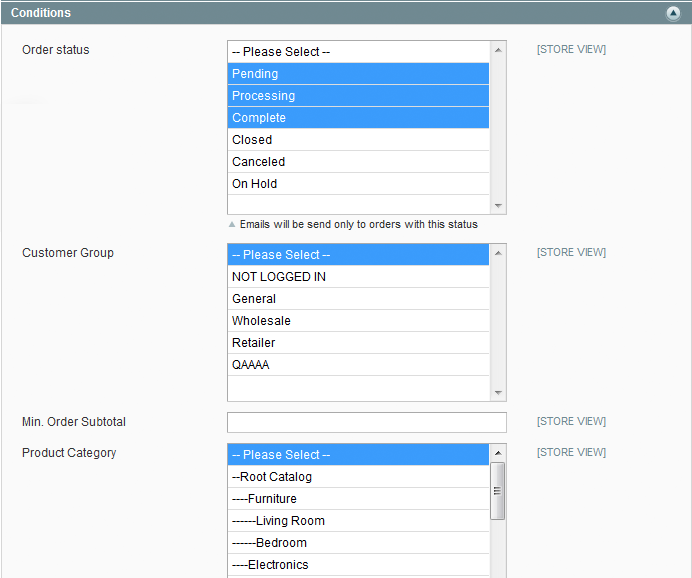Choose NOT LOGGED IN customer group
Screen dimensions: 692x578
[358, 277]
